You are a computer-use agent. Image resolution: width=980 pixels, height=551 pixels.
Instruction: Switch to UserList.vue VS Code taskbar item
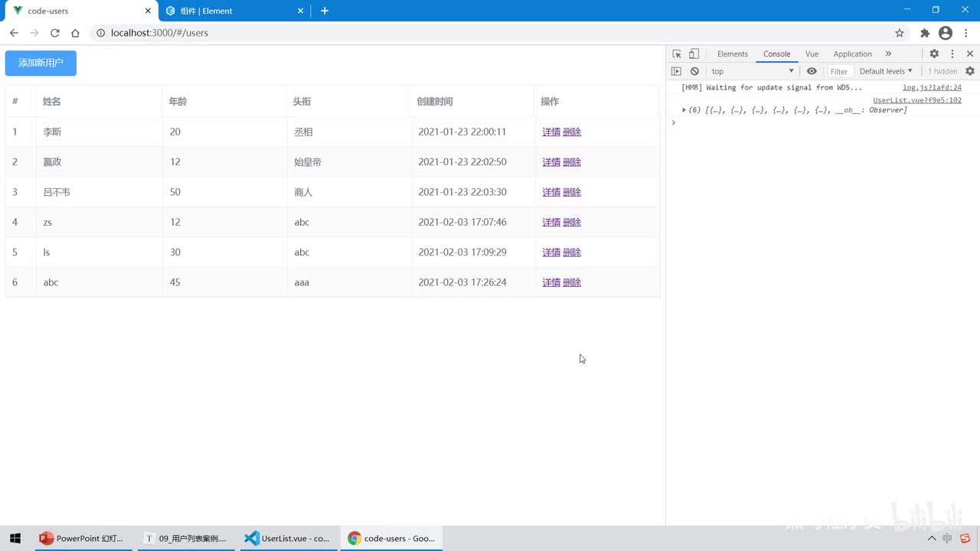(287, 538)
